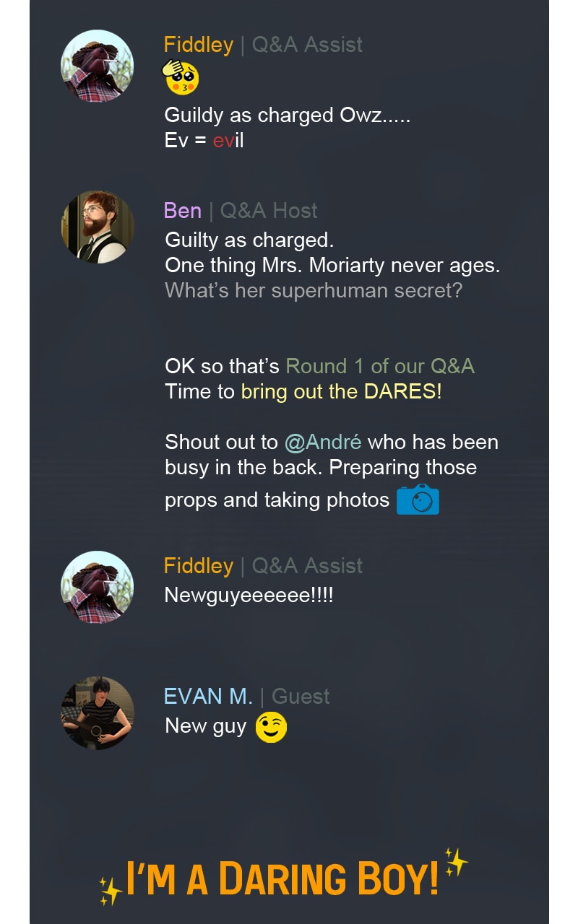The image size is (578, 924).
Task: Click the shy blushing emoji under Fiddley
Action: (x=181, y=77)
